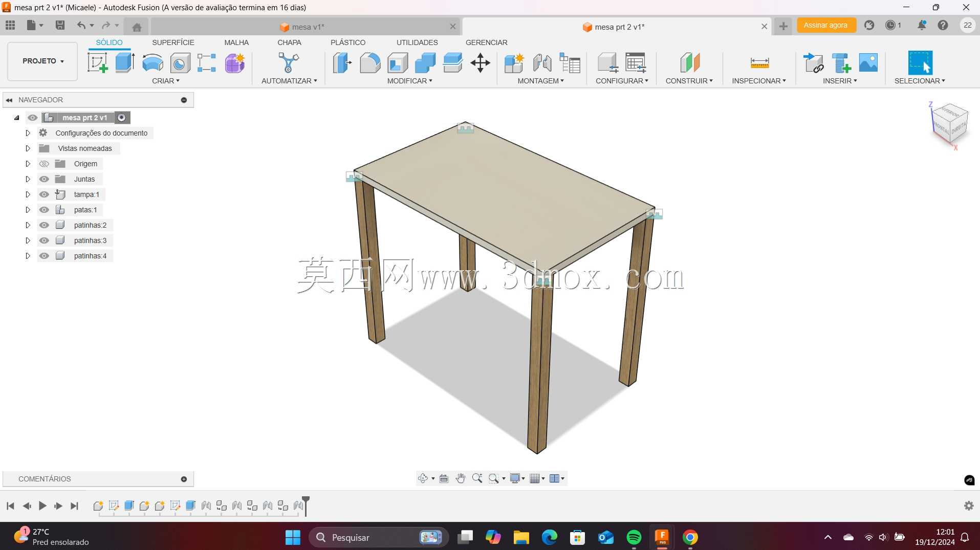Viewport: 980px width, 550px height.
Task: Select the Revolve tool
Action: pyautogui.click(x=153, y=63)
